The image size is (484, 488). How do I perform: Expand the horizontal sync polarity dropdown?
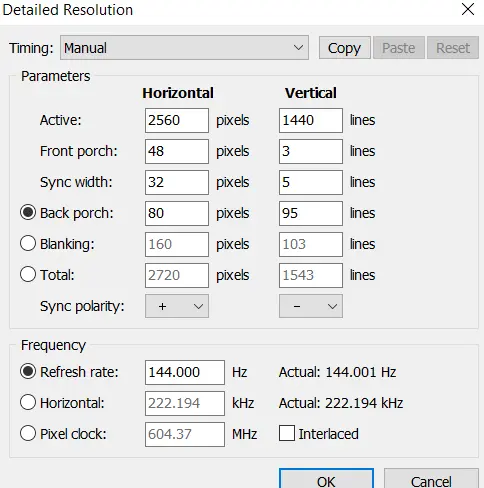point(177,306)
